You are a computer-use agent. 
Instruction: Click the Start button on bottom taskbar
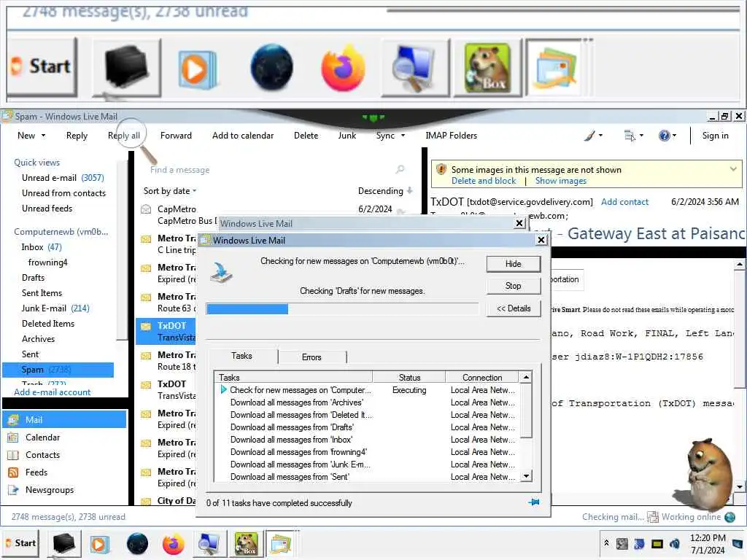click(x=21, y=543)
